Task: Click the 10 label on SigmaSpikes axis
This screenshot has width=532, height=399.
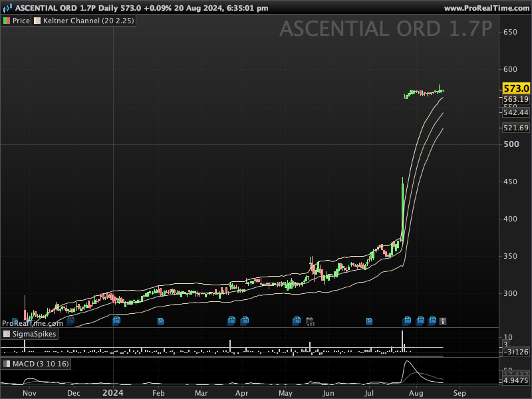Action: point(508,337)
